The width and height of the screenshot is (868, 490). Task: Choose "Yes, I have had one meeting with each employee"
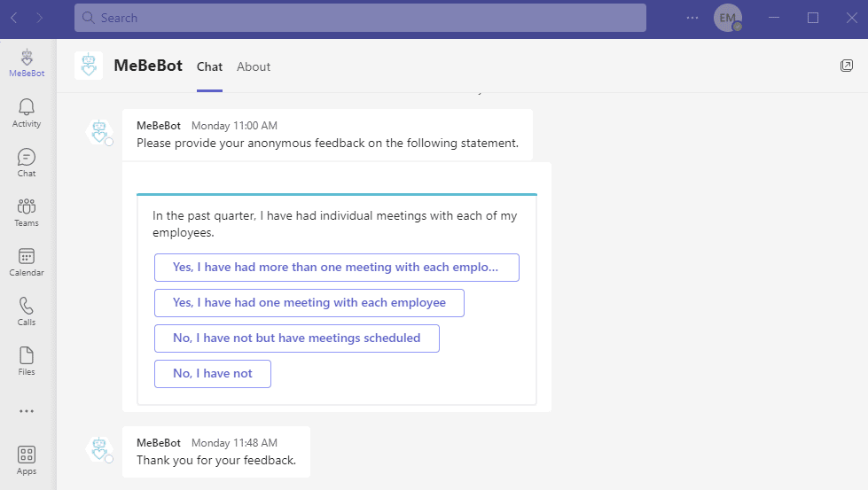pyautogui.click(x=309, y=303)
